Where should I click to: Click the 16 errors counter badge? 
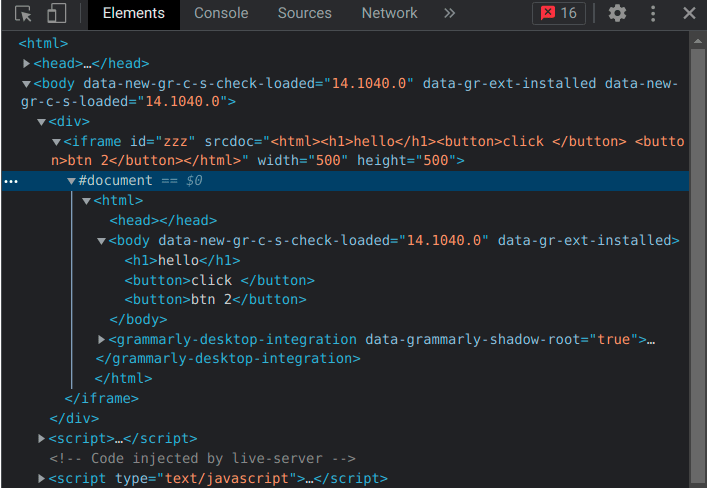coord(559,13)
